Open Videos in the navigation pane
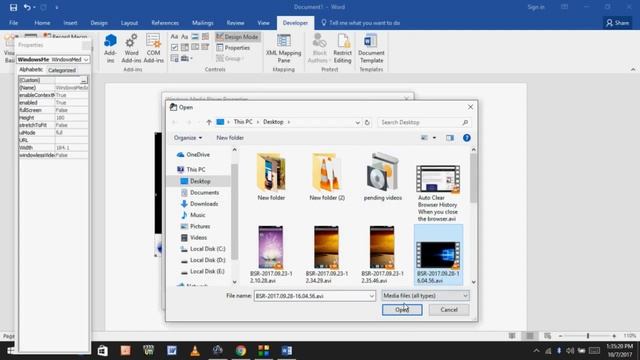 pos(194,238)
